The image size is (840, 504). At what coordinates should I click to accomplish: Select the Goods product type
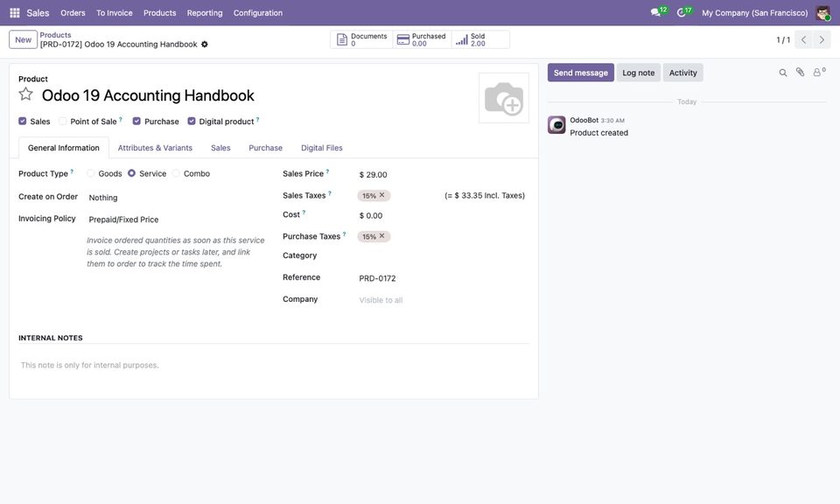click(x=90, y=173)
